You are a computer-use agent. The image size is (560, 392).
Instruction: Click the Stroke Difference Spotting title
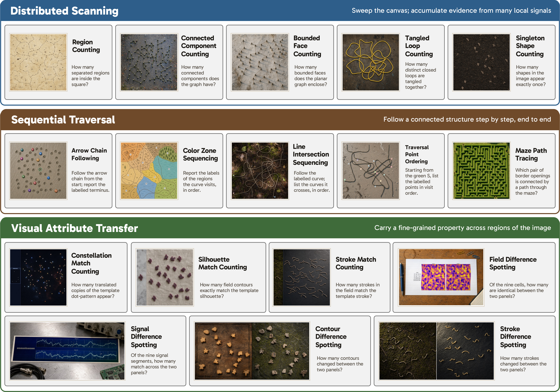pyautogui.click(x=515, y=337)
